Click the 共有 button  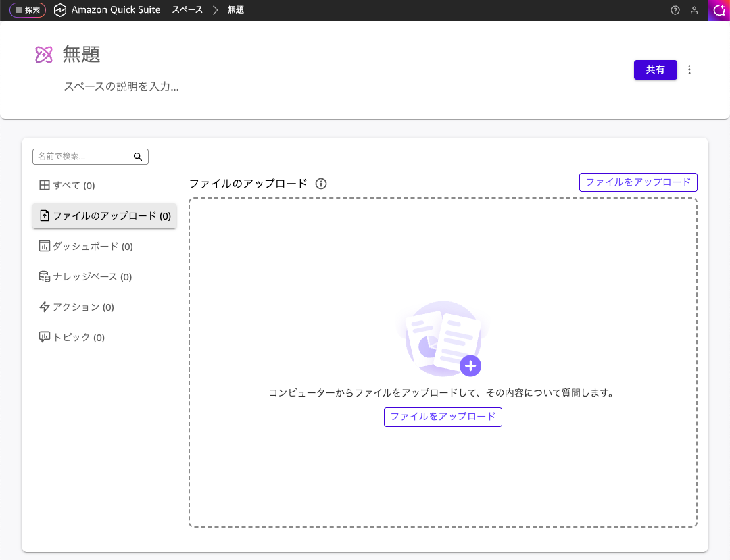point(655,70)
